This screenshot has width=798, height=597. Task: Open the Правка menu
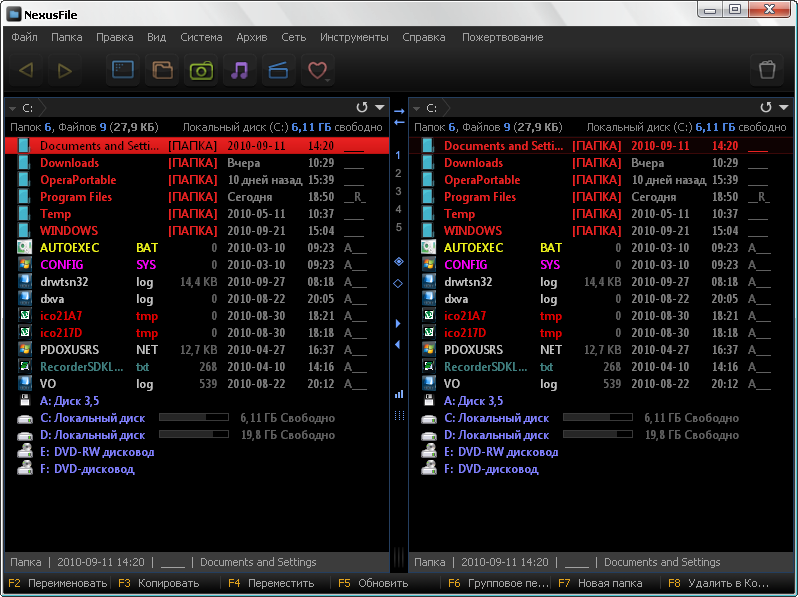click(115, 37)
